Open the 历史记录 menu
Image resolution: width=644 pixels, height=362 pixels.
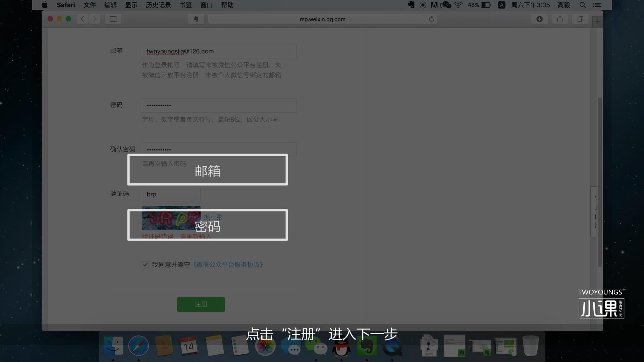coord(158,5)
